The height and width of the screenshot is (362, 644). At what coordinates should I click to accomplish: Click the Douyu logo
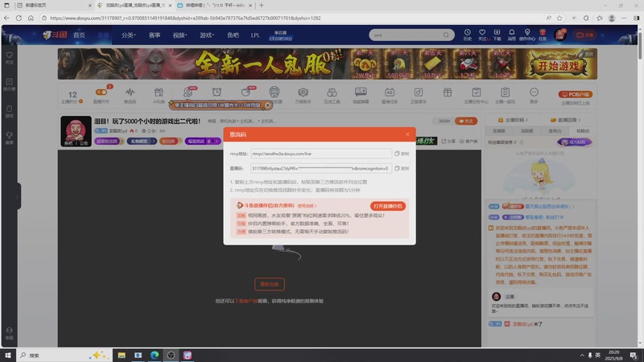point(55,35)
